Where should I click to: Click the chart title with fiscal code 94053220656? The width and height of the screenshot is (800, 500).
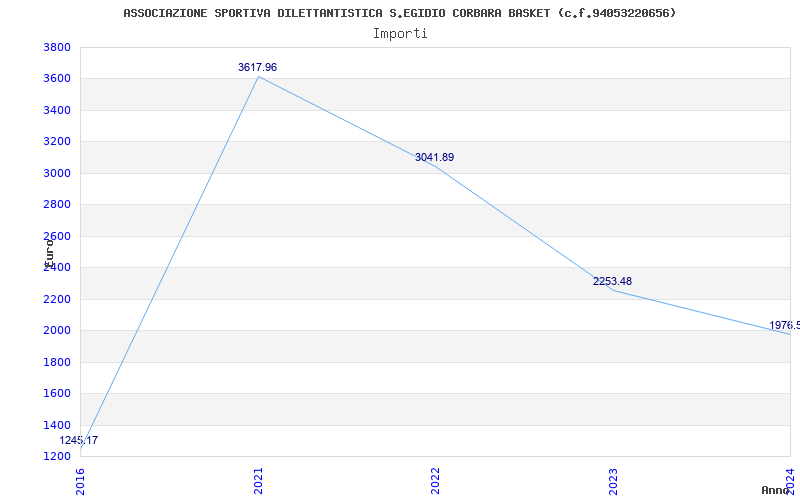point(399,13)
